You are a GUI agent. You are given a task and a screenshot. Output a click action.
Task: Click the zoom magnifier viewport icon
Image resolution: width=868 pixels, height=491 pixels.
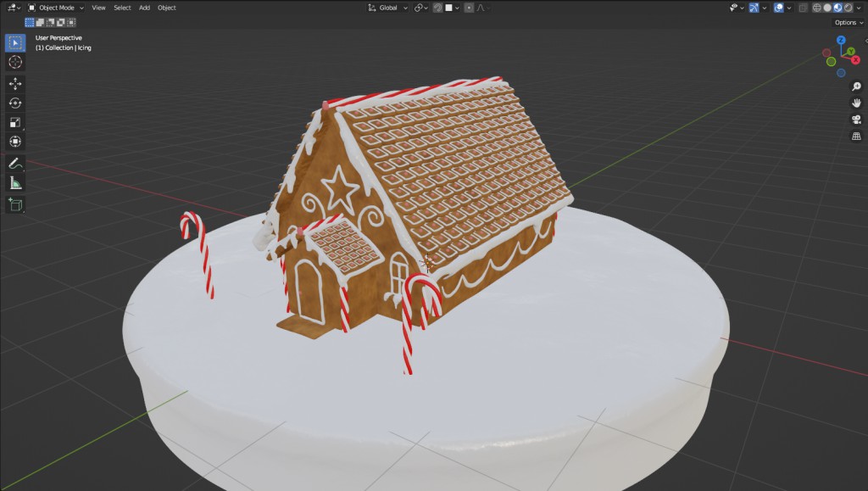pos(855,86)
